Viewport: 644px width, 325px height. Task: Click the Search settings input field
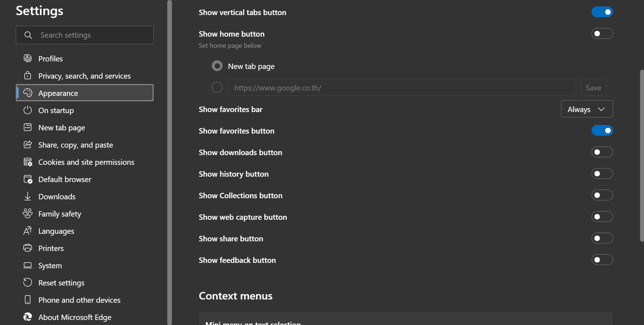pos(85,35)
